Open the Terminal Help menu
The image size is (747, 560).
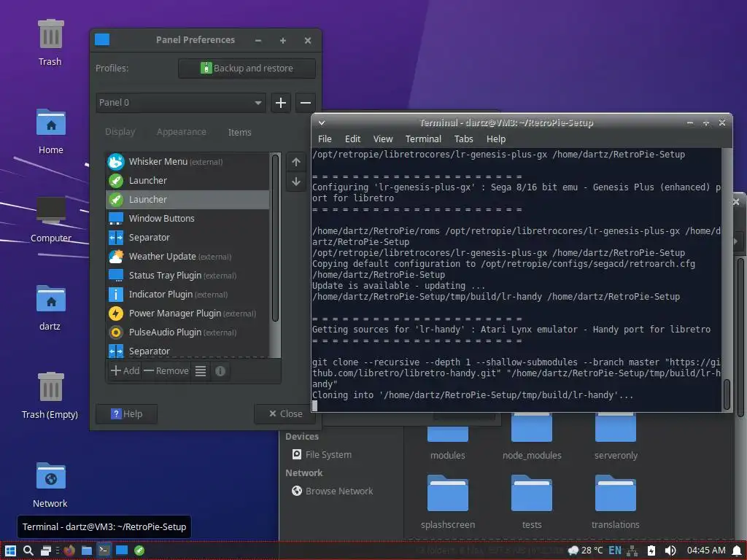496,139
